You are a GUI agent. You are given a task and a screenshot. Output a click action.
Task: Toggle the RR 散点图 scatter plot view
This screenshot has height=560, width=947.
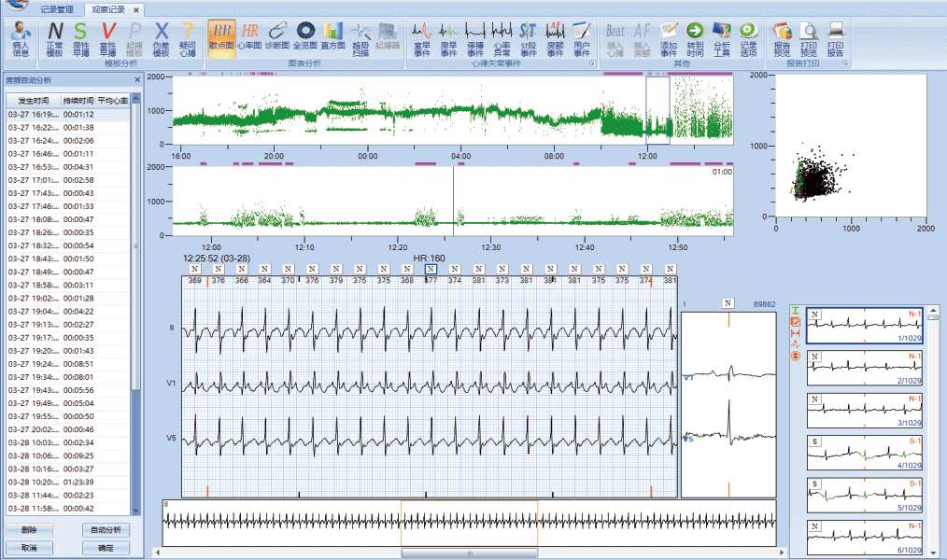pos(221,39)
